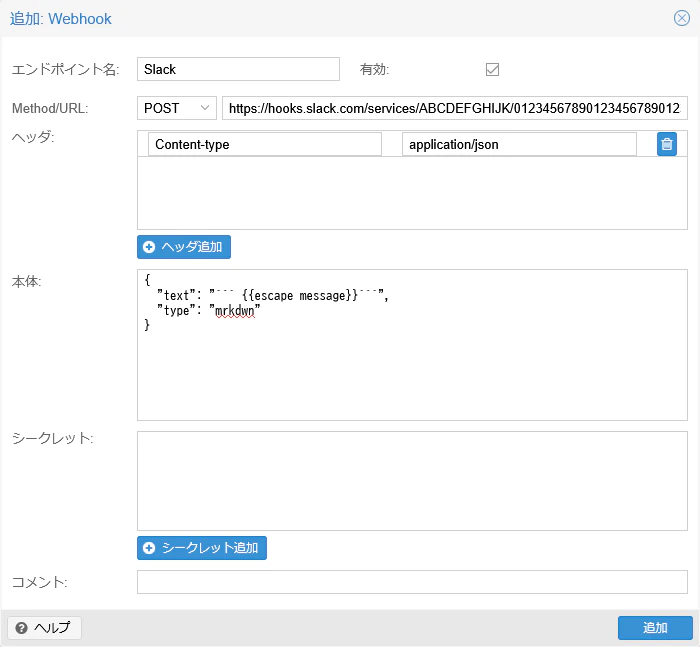
Task: Edit the Content-type header name field
Action: coord(265,144)
